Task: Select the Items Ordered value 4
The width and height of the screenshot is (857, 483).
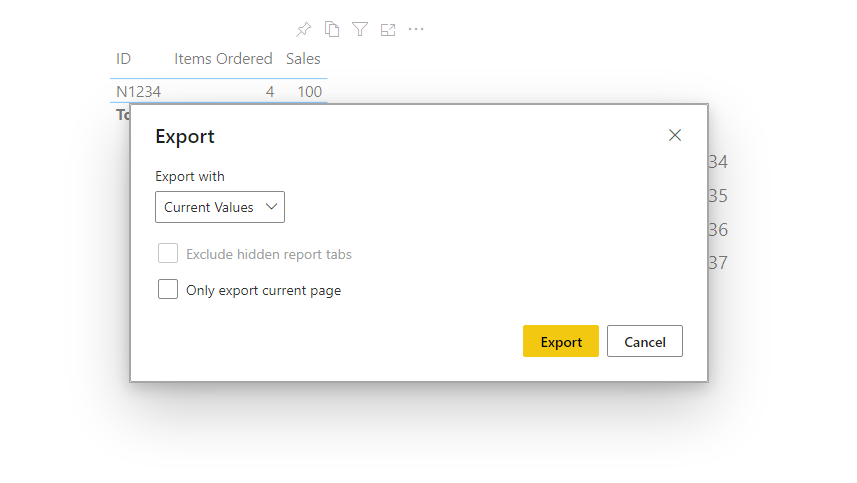Action: pyautogui.click(x=270, y=92)
